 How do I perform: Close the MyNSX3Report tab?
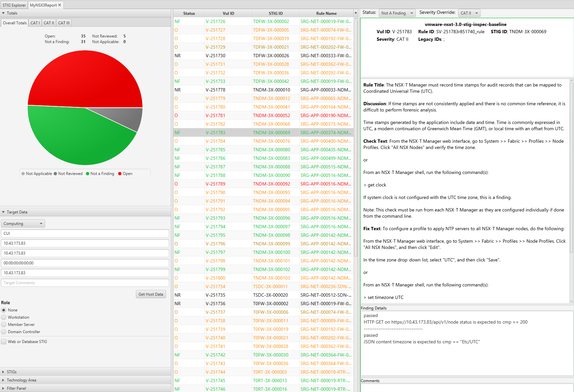pyautogui.click(x=60, y=5)
